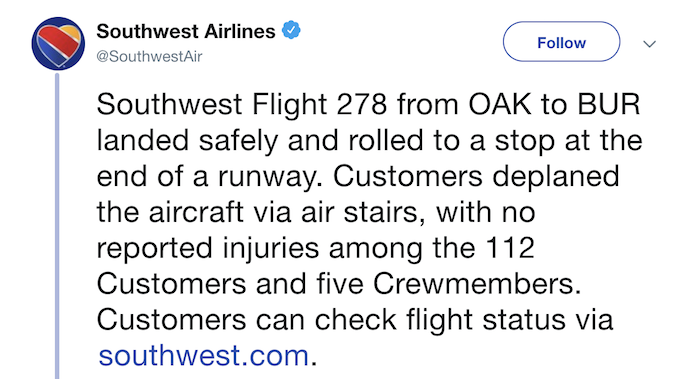The image size is (700, 379).
Task: Follow the Southwest Airlines account
Action: 561,42
